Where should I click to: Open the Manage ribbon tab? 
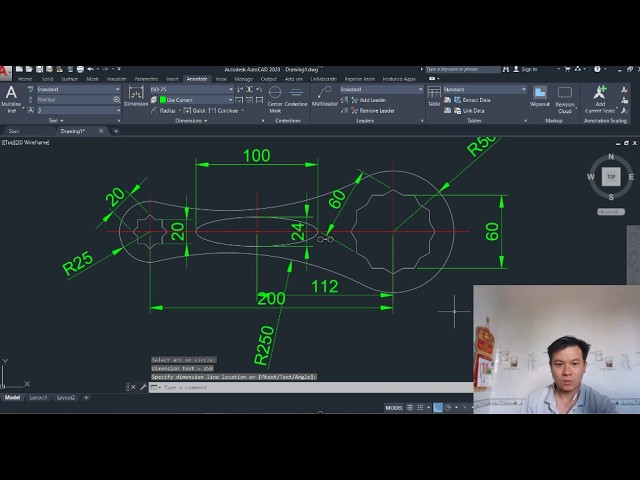[244, 79]
